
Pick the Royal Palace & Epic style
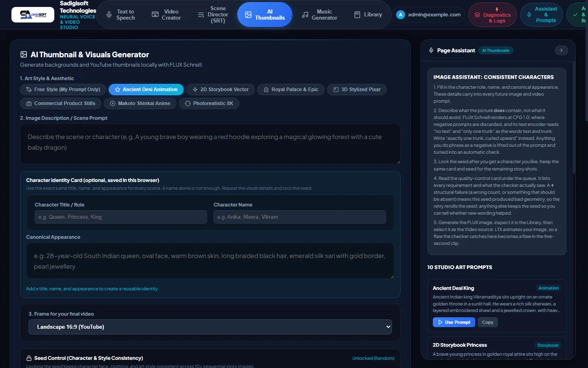[291, 90]
